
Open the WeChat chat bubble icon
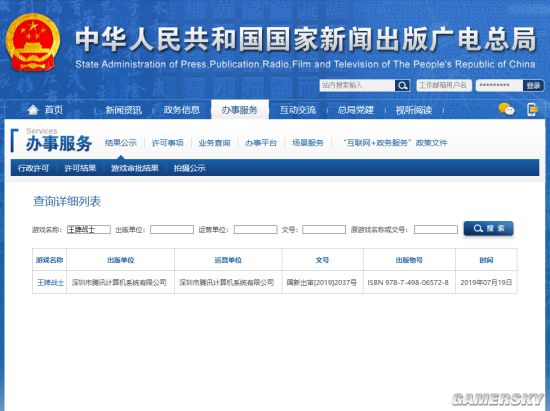point(507,109)
